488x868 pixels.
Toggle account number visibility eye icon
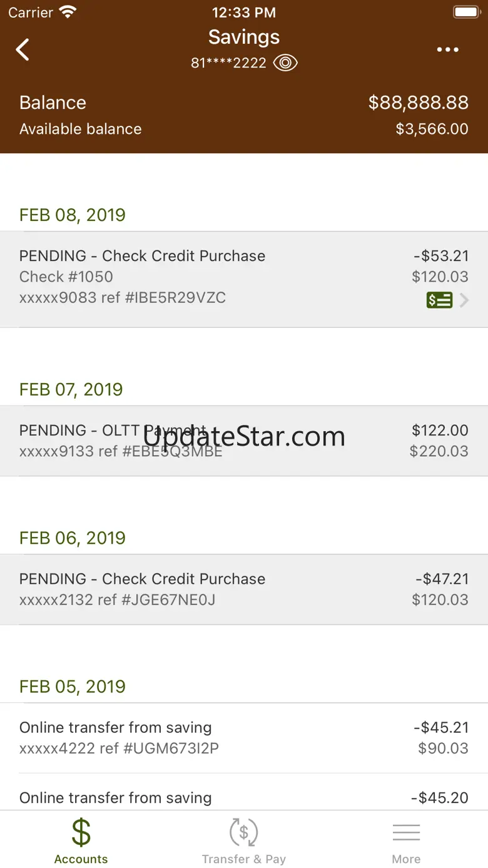[x=285, y=63]
